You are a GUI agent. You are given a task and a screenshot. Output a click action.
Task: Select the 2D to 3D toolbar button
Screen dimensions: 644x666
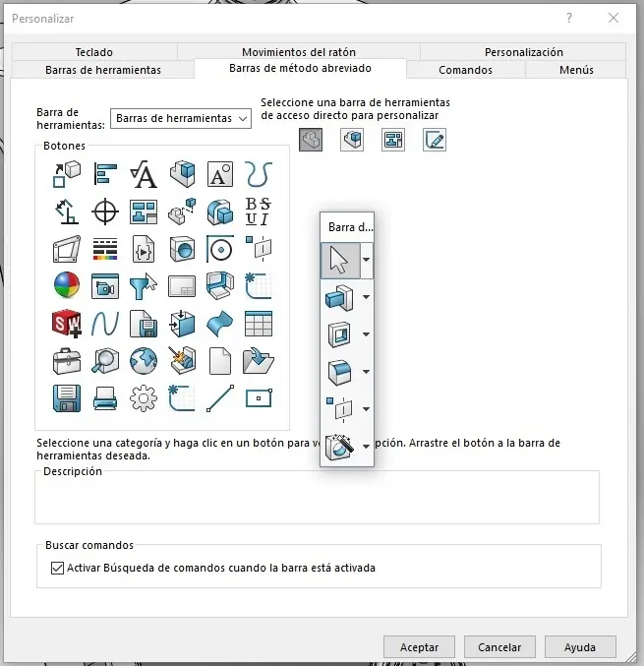pyautogui.click(x=67, y=174)
